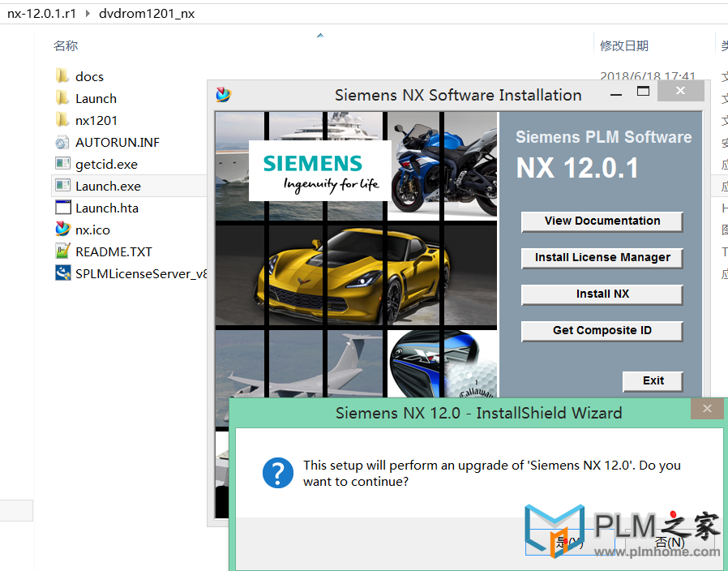Viewport: 728px width, 571px height.
Task: Click the nx.ico icon file
Action: (62, 230)
